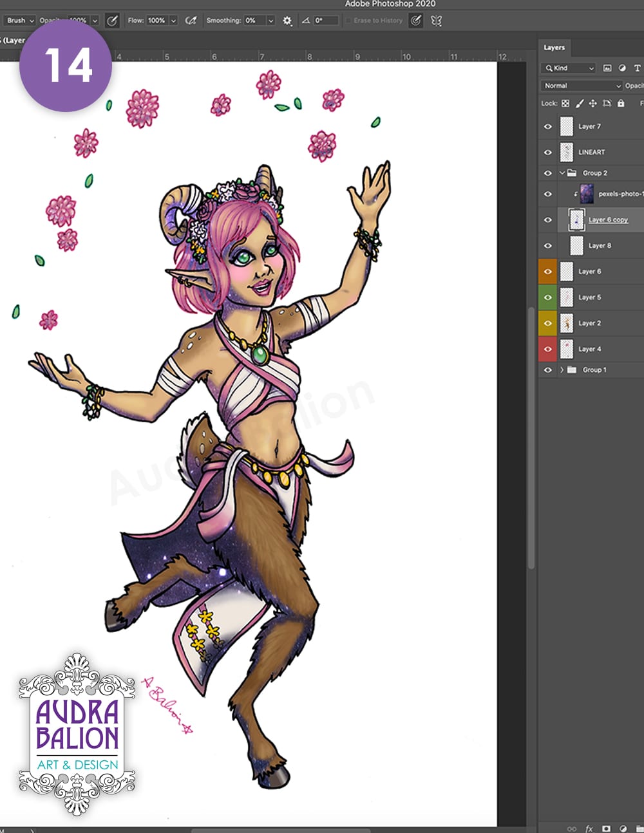This screenshot has height=833, width=644.
Task: Check Erase to History checkbox
Action: point(348,21)
